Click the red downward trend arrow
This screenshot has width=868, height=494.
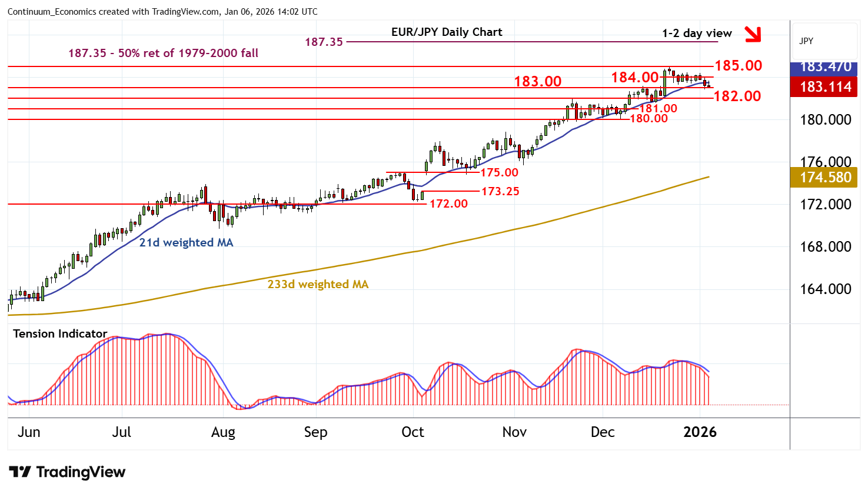click(x=753, y=34)
